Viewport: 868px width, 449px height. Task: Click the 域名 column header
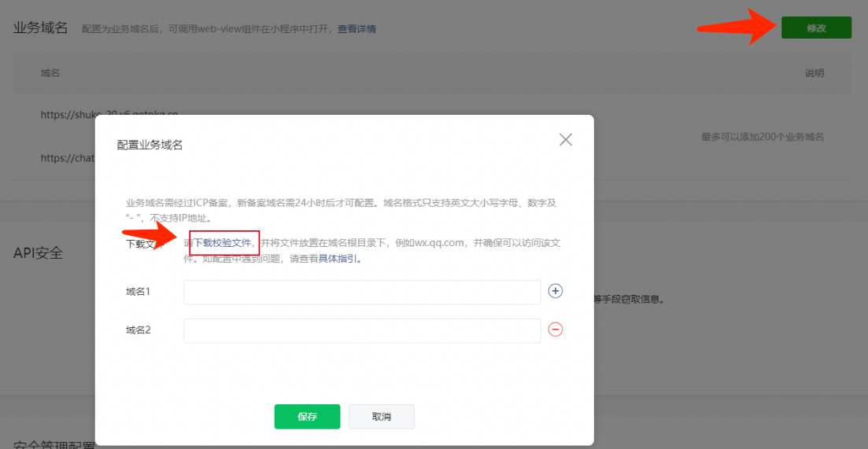tap(50, 73)
